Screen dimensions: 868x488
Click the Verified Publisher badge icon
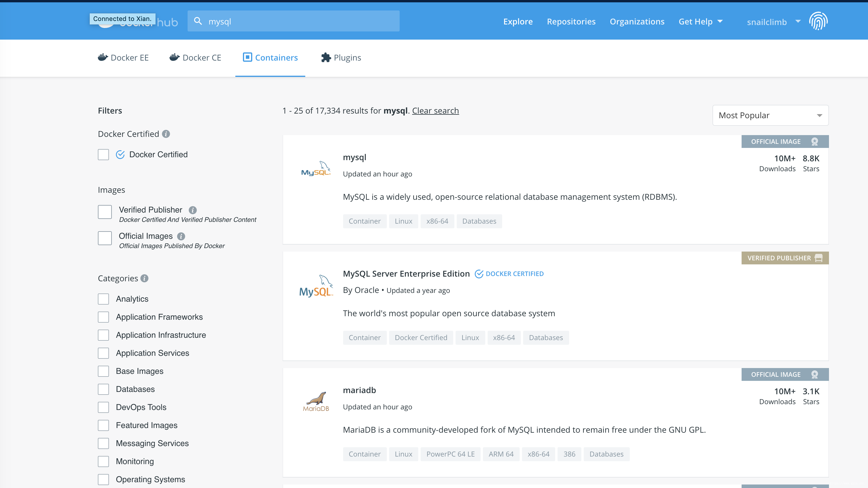point(820,258)
